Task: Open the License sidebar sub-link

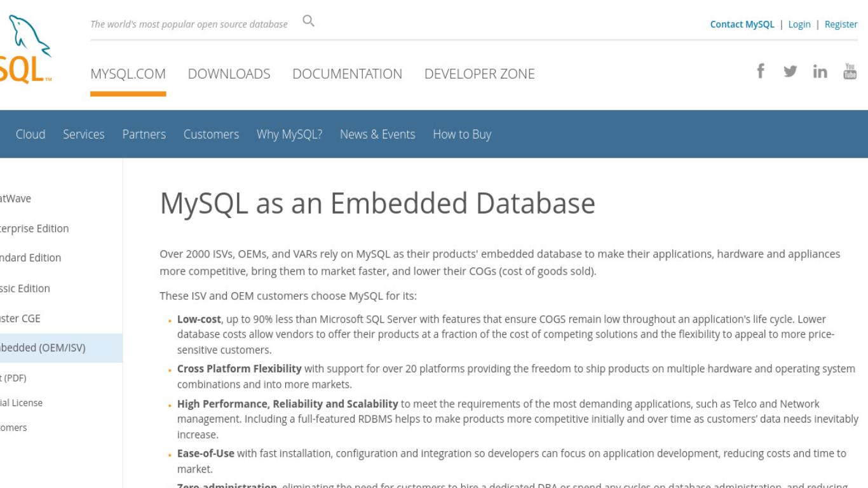Action: (x=21, y=403)
